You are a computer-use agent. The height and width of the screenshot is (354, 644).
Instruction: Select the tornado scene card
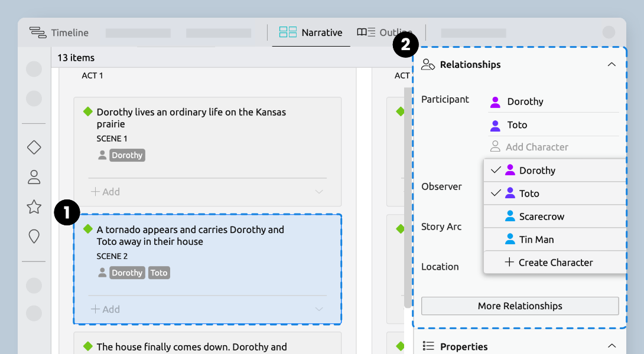click(x=207, y=269)
